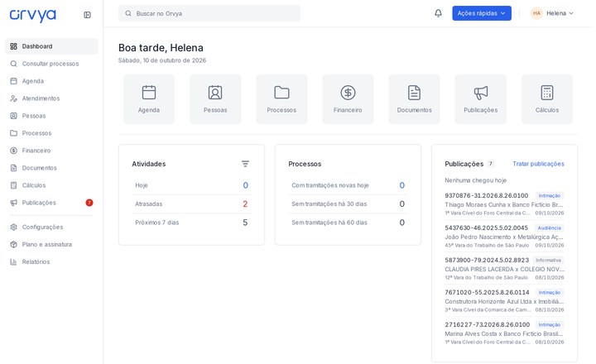The width and height of the screenshot is (596, 364).
Task: Go to Consultar processos in sidebar
Action: pos(51,64)
